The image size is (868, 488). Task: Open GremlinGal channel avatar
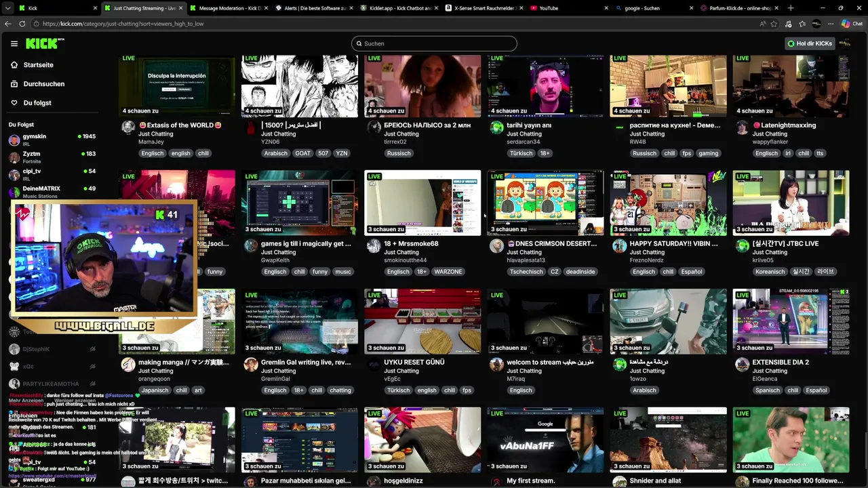click(x=251, y=364)
